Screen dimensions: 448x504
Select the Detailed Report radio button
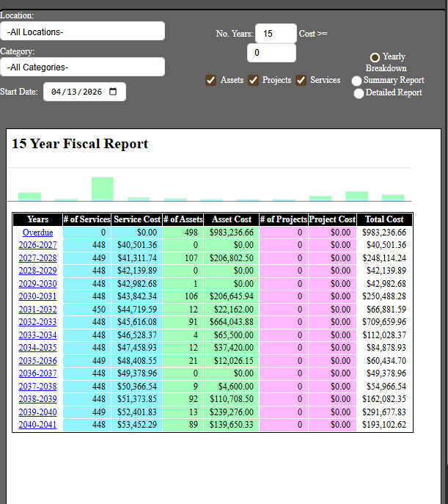click(x=359, y=93)
